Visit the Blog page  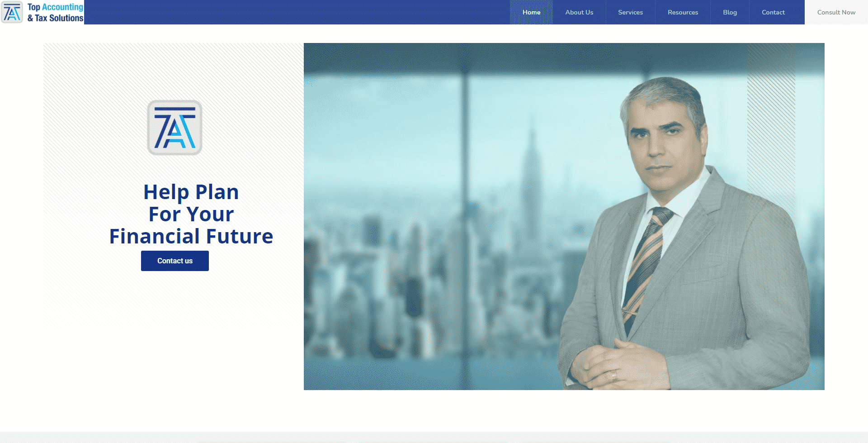pos(730,12)
